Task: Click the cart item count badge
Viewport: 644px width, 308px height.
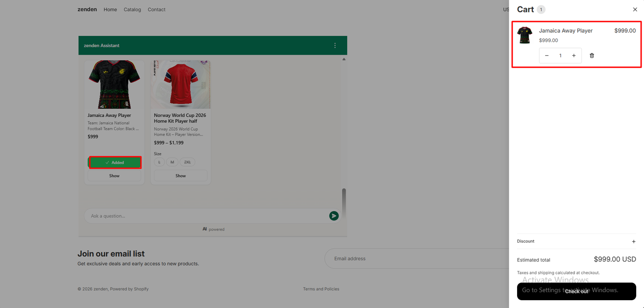Action: pyautogui.click(x=541, y=10)
